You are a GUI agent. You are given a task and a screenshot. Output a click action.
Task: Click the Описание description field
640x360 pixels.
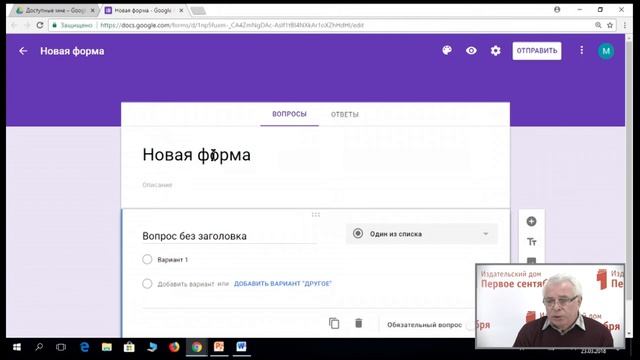[x=157, y=185]
